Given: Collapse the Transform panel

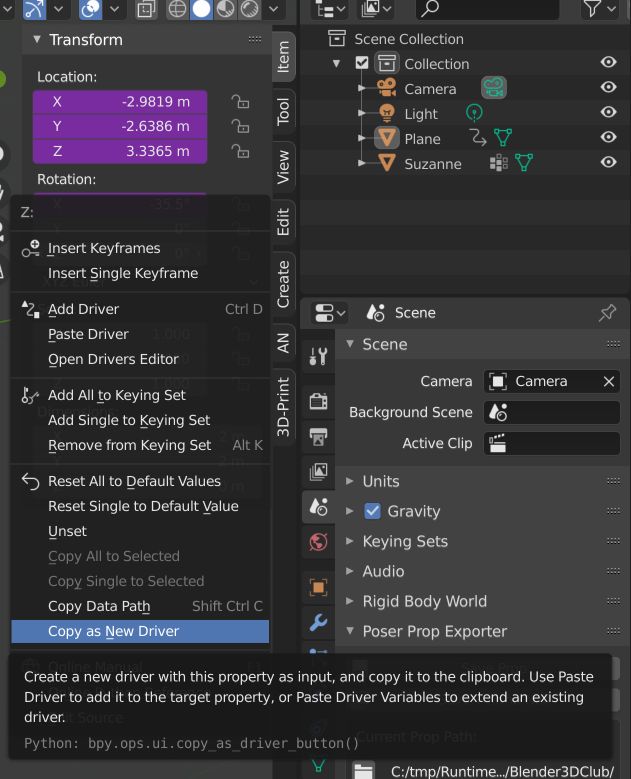Looking at the screenshot, I should click(37, 39).
